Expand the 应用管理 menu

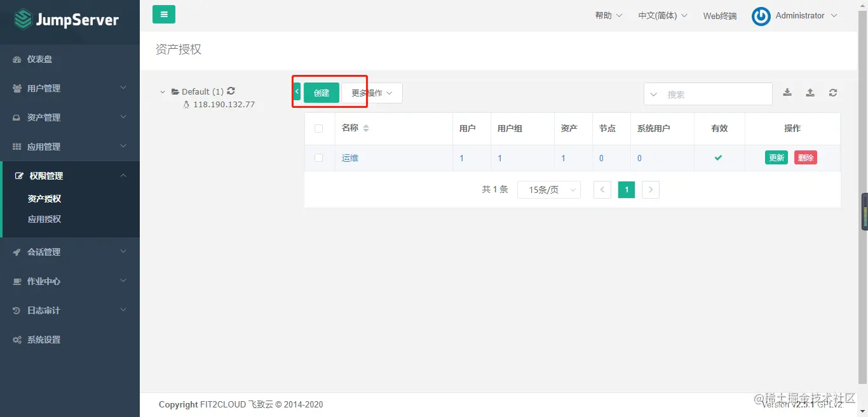pyautogui.click(x=70, y=147)
